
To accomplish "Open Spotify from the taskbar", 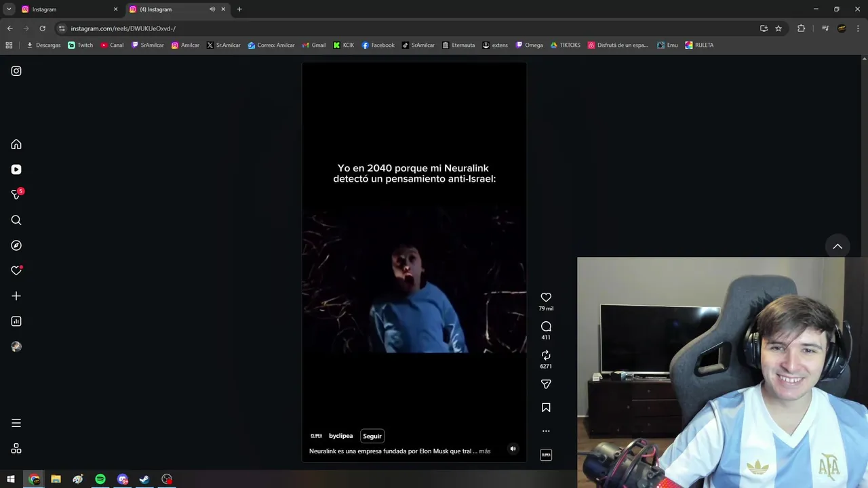I will pos(100,479).
